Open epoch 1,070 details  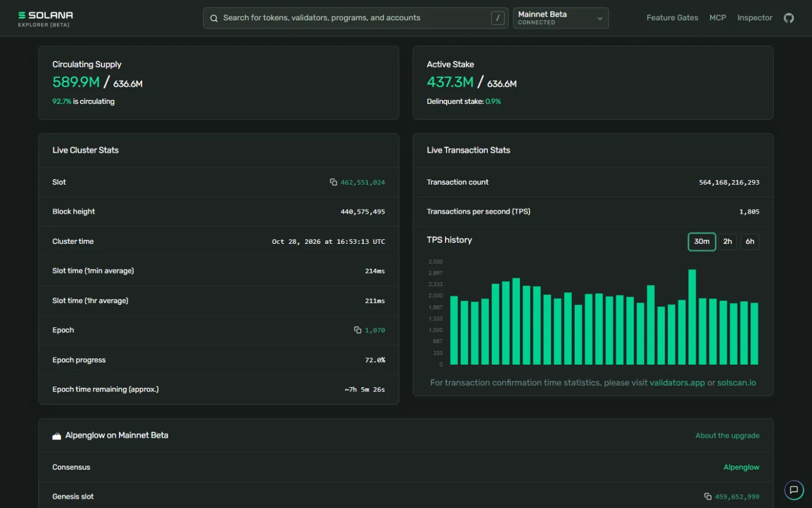pyautogui.click(x=375, y=330)
